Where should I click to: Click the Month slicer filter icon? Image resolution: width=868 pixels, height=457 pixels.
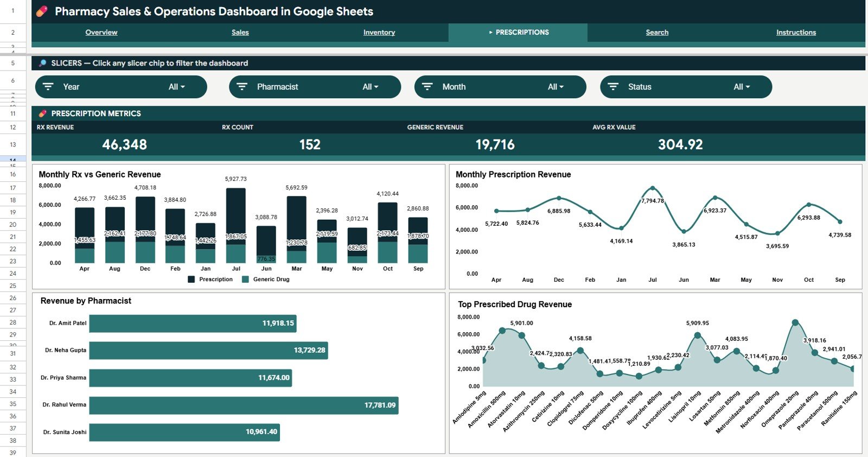[x=427, y=87]
